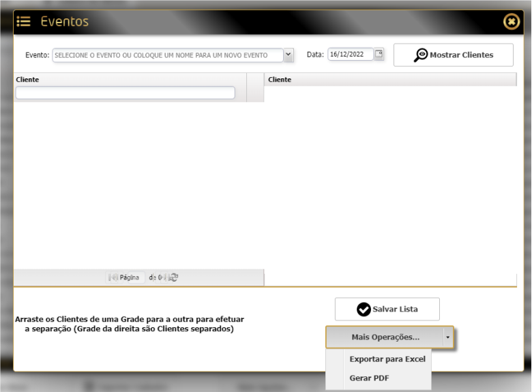Viewport: 532px width, 392px height.
Task: Close the Eventos window with X icon
Action: pos(512,22)
